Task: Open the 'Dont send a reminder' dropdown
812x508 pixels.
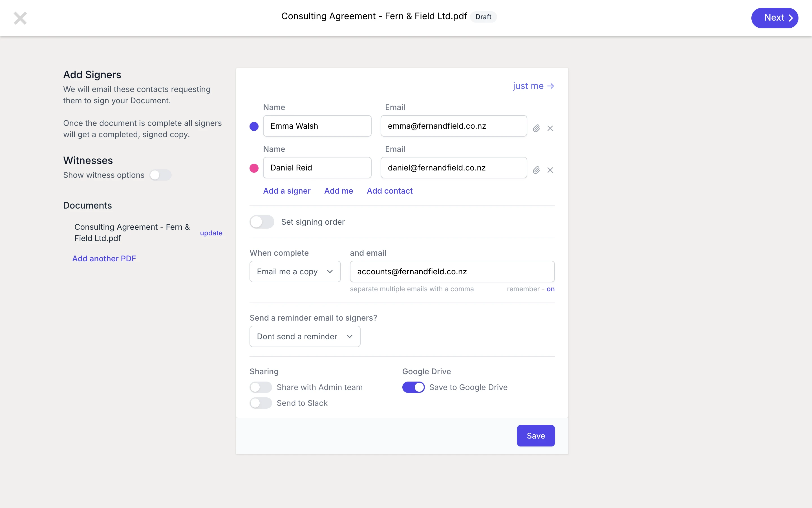Action: pyautogui.click(x=305, y=336)
